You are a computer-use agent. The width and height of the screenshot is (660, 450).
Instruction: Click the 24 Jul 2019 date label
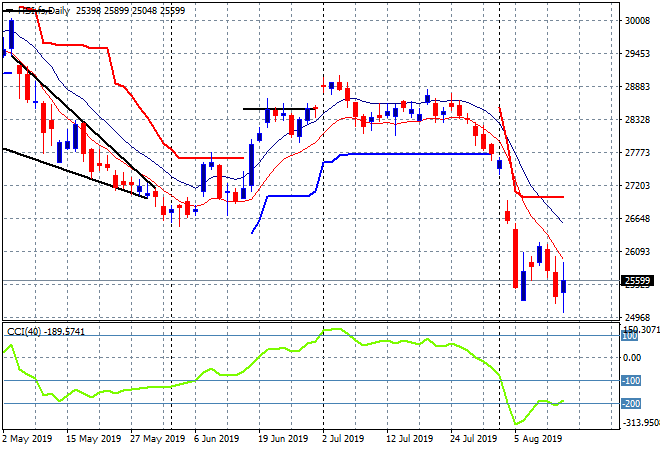pyautogui.click(x=473, y=438)
